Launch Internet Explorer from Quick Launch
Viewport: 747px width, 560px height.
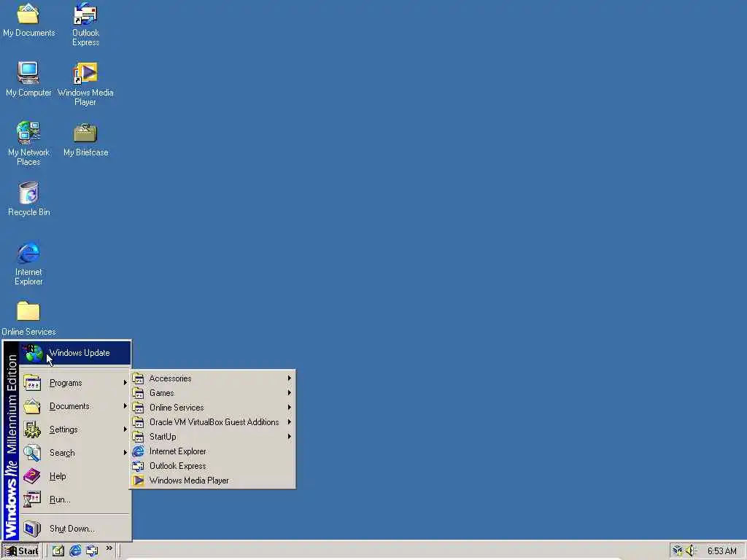[75, 551]
